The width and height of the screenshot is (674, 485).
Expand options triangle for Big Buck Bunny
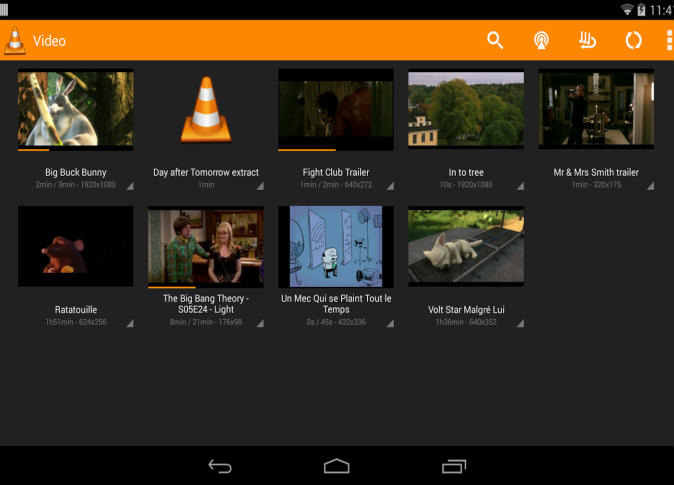(130, 186)
